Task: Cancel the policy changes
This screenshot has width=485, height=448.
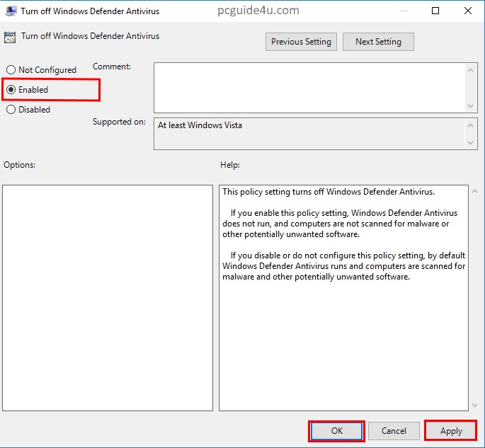Action: click(394, 430)
